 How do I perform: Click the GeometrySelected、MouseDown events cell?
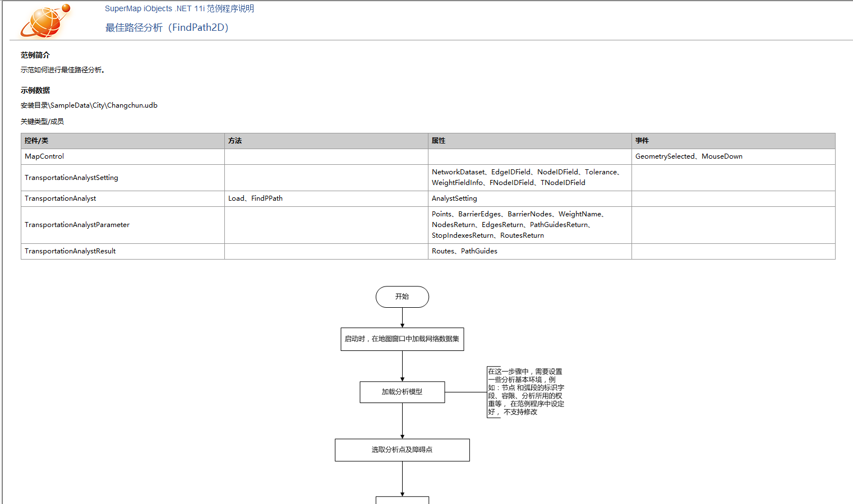(x=734, y=156)
